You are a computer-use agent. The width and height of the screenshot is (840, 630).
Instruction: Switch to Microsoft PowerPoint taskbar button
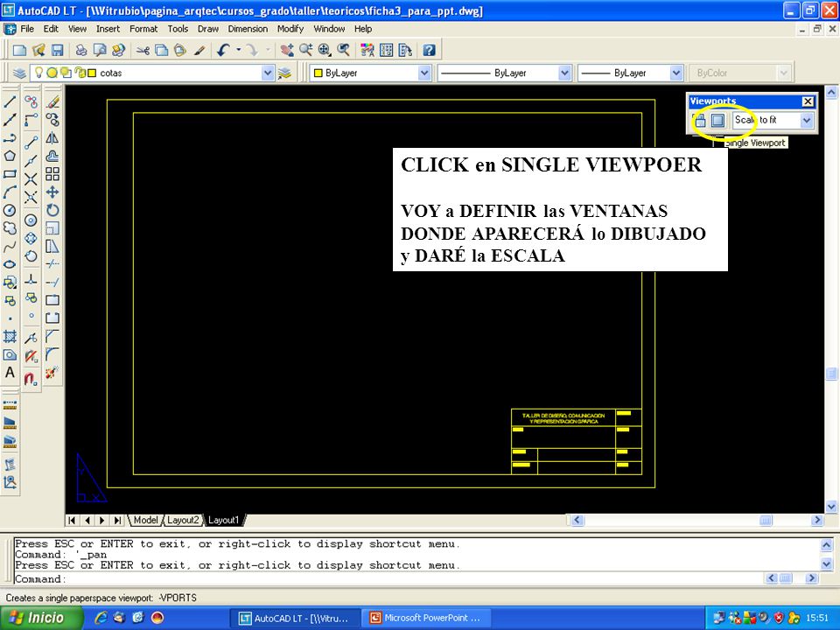point(426,618)
